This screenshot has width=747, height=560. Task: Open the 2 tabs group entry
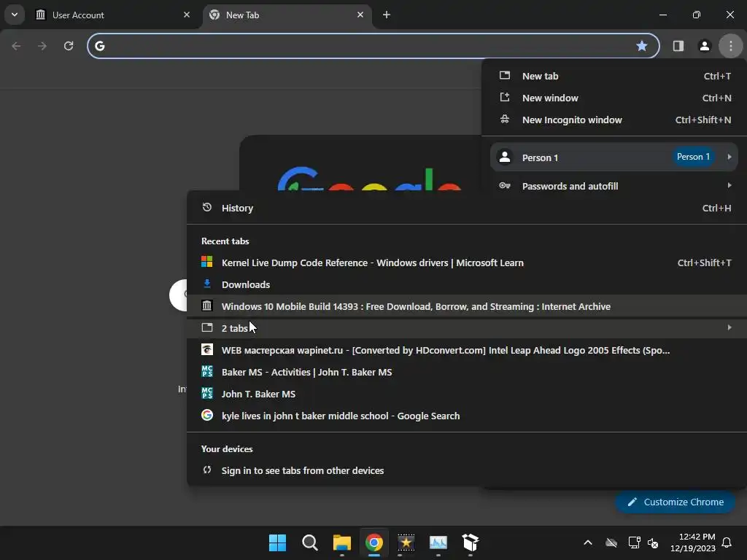click(x=467, y=328)
